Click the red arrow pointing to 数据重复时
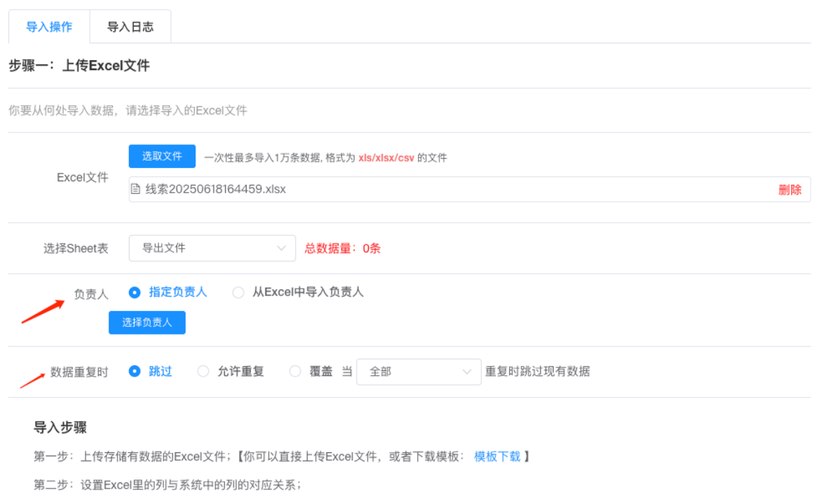 (33, 379)
